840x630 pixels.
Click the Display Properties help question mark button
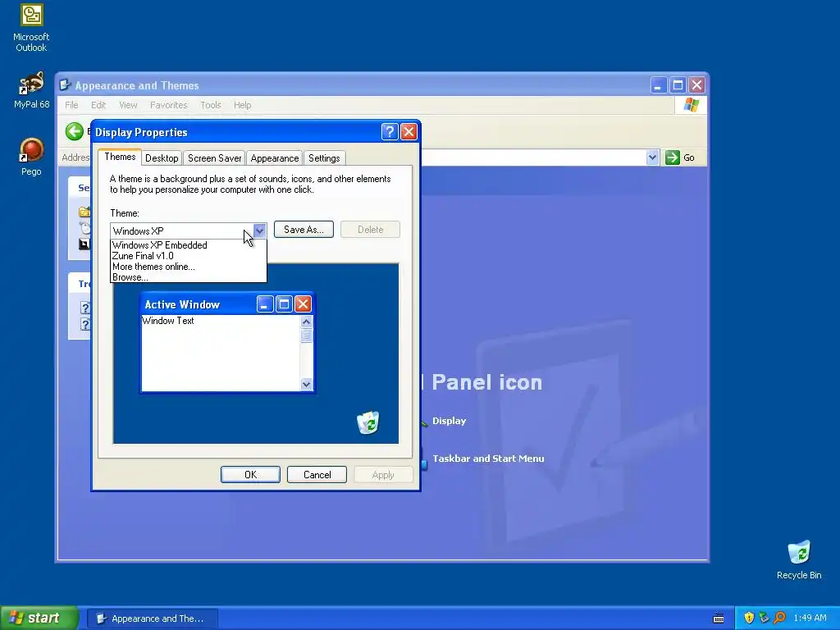[x=390, y=132]
